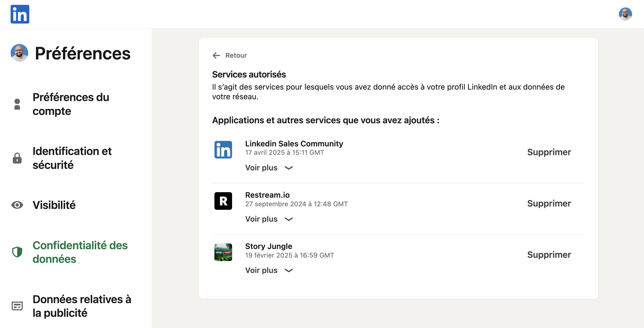
Task: Click the Restream.io R logo
Action: click(223, 201)
